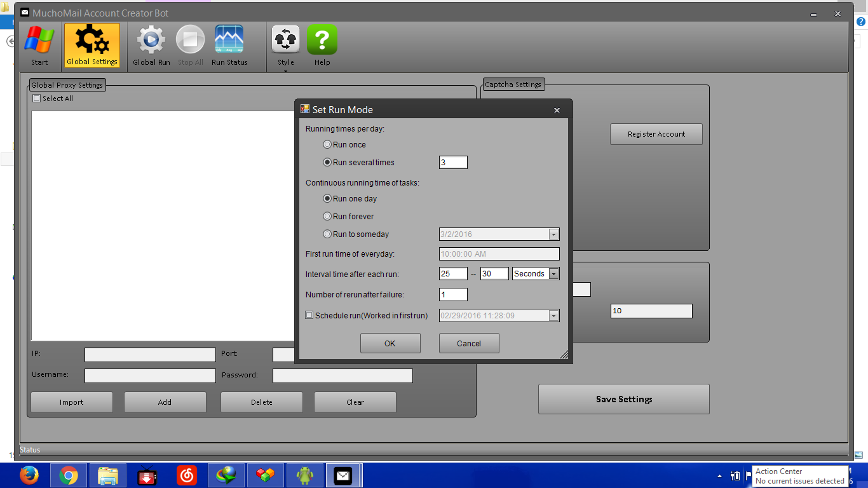Check the Select All proxies checkbox

37,98
